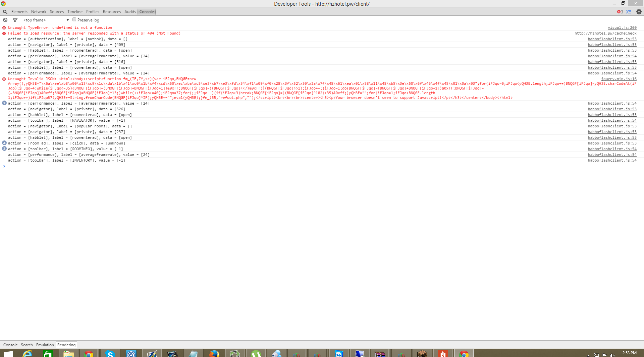Viewport: 644px width, 357px height.
Task: Open the top frame context dropdown
Action: (46, 20)
